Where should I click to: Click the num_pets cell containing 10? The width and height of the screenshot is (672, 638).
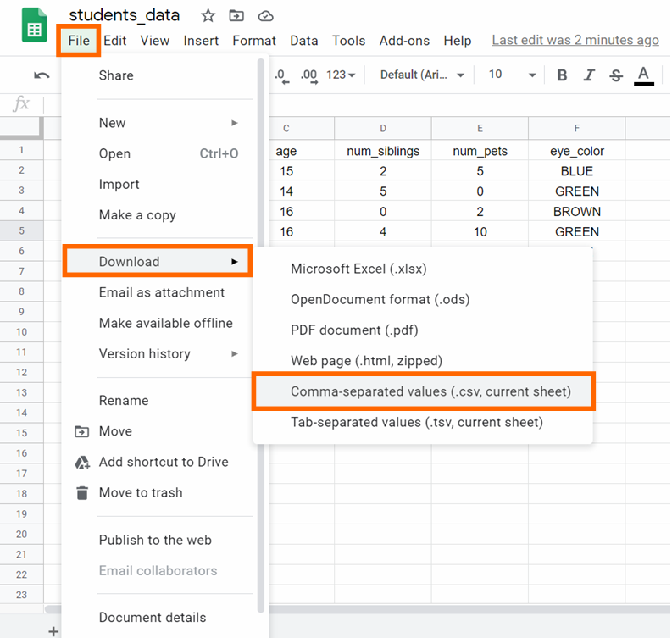click(x=480, y=232)
